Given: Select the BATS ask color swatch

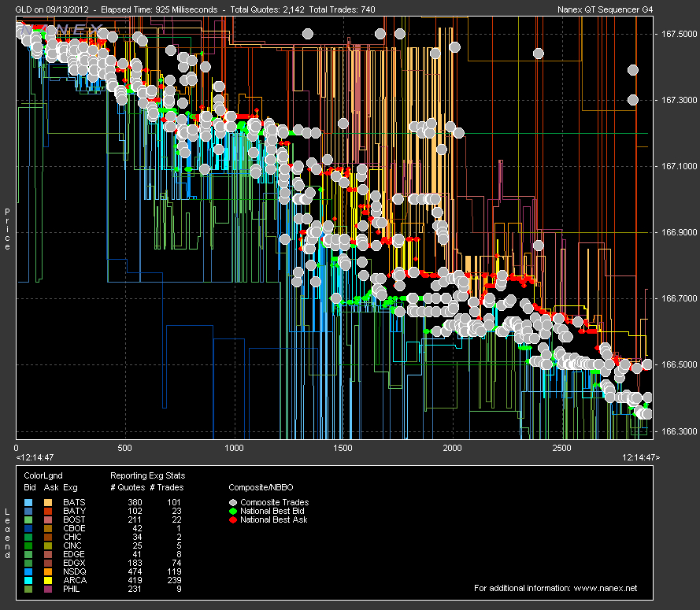Looking at the screenshot, I should pyautogui.click(x=48, y=502).
